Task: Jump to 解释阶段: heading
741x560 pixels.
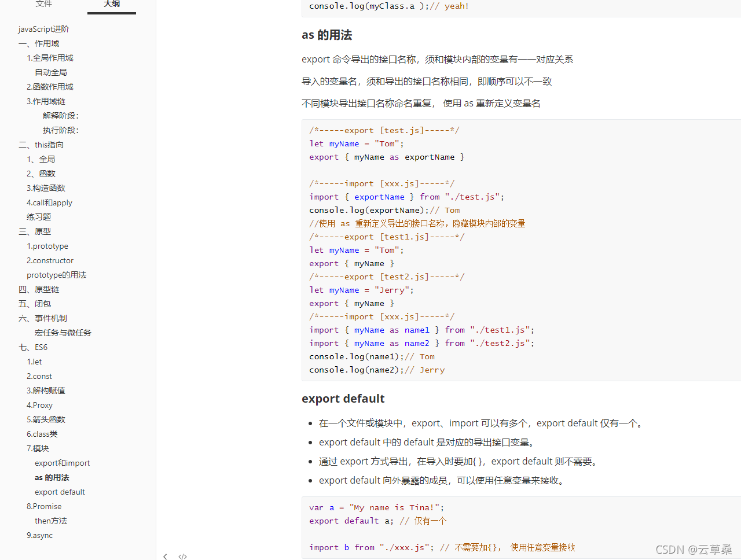Action: click(61, 116)
